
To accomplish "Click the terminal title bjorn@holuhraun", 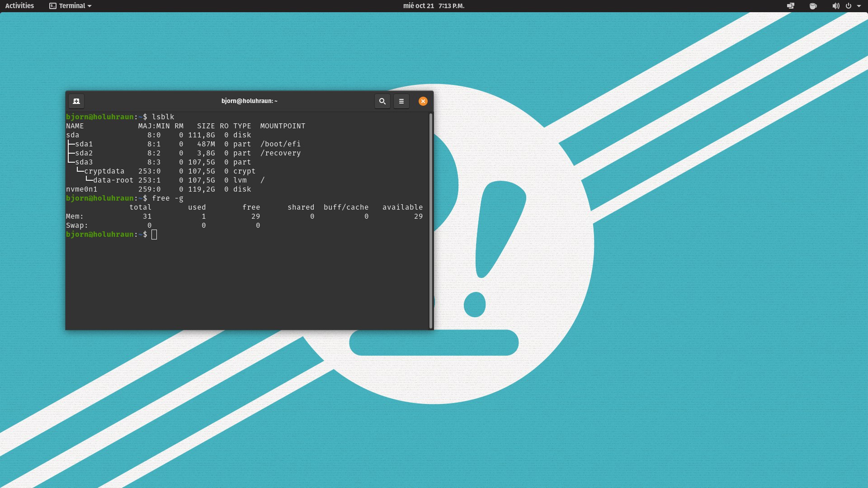I will (250, 101).
